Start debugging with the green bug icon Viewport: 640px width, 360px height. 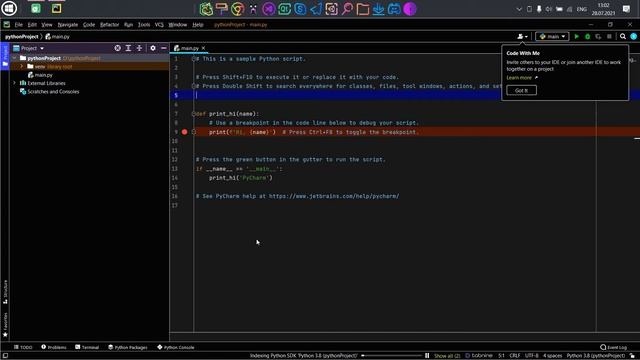point(587,36)
